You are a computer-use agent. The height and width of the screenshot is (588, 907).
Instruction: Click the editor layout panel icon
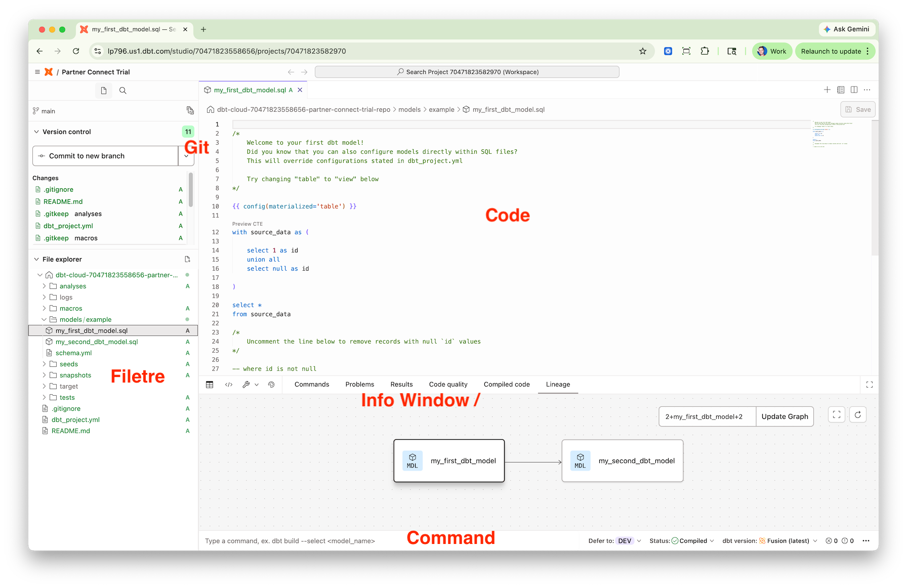[x=841, y=90]
